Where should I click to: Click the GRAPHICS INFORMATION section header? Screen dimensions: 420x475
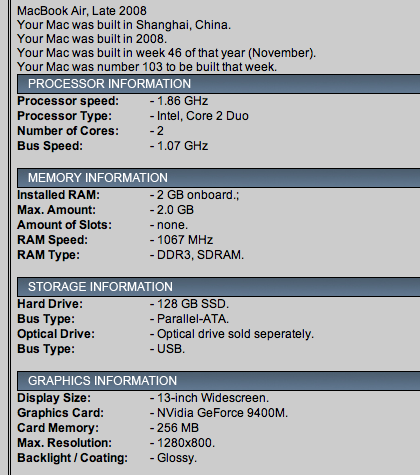pyautogui.click(x=219, y=381)
